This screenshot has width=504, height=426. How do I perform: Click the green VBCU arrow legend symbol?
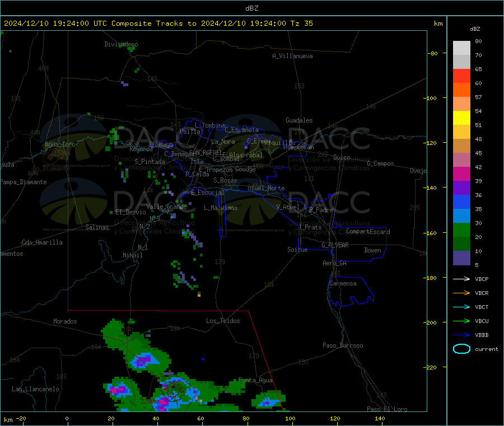(461, 321)
